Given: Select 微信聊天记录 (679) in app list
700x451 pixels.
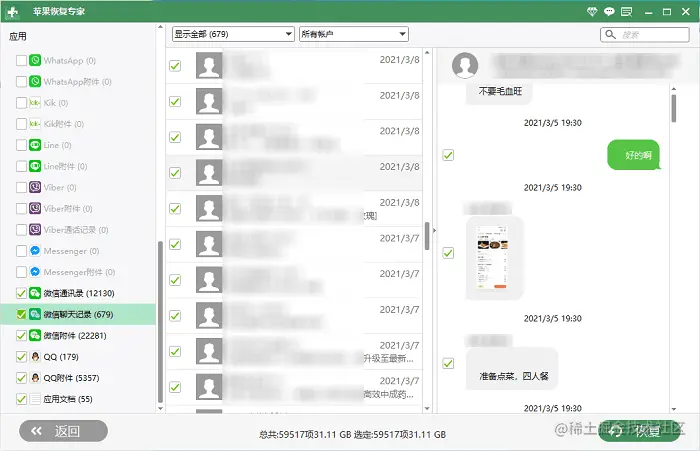Looking at the screenshot, I should [x=78, y=314].
